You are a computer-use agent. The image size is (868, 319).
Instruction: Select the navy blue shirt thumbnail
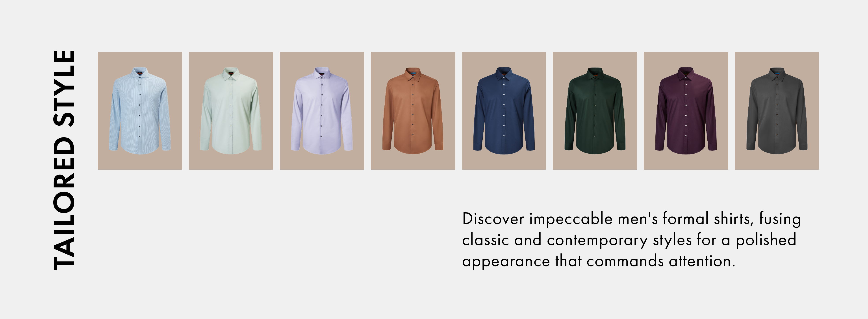click(504, 111)
